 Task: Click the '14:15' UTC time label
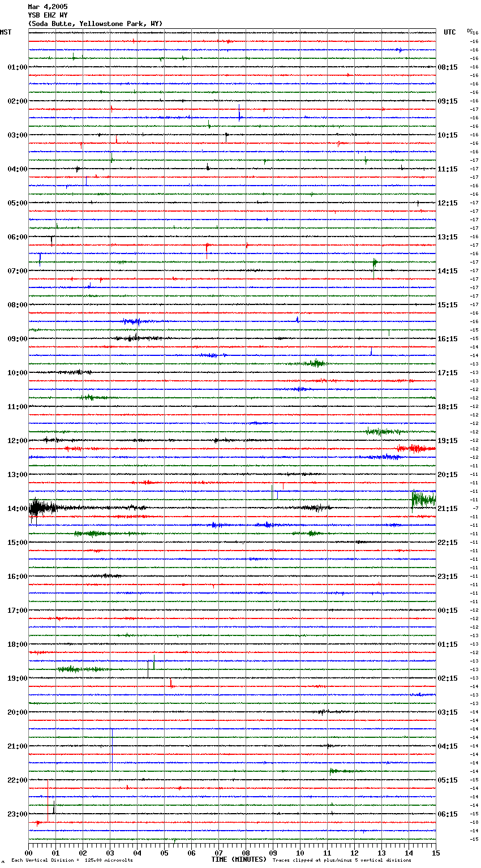pyautogui.click(x=448, y=271)
